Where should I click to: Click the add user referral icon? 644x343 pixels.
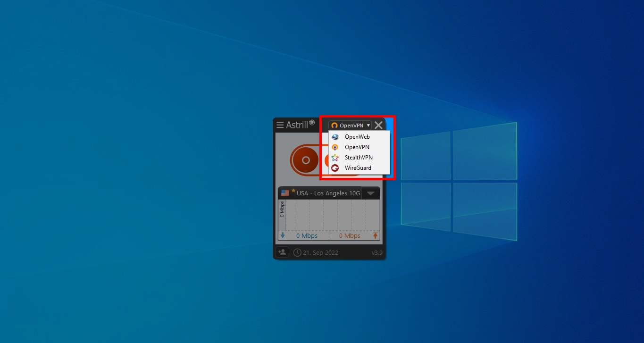(282, 252)
